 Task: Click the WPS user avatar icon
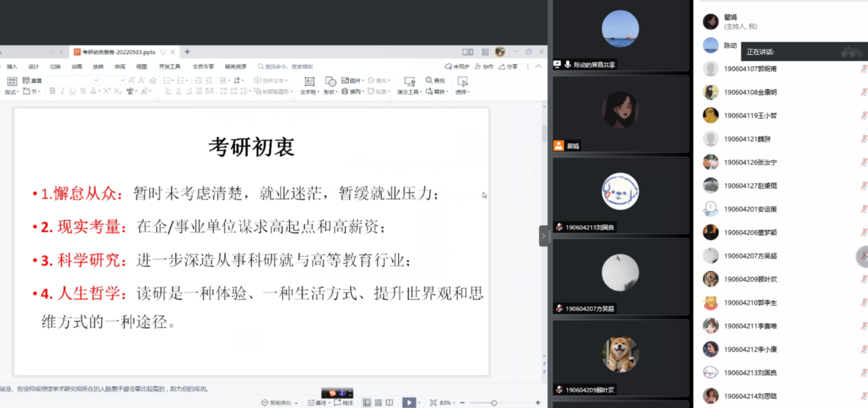pyautogui.click(x=500, y=52)
